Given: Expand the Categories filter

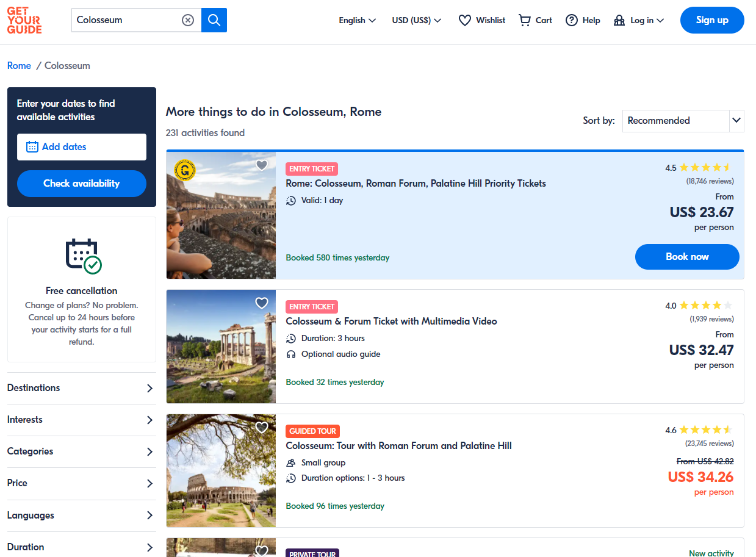Looking at the screenshot, I should pyautogui.click(x=82, y=451).
